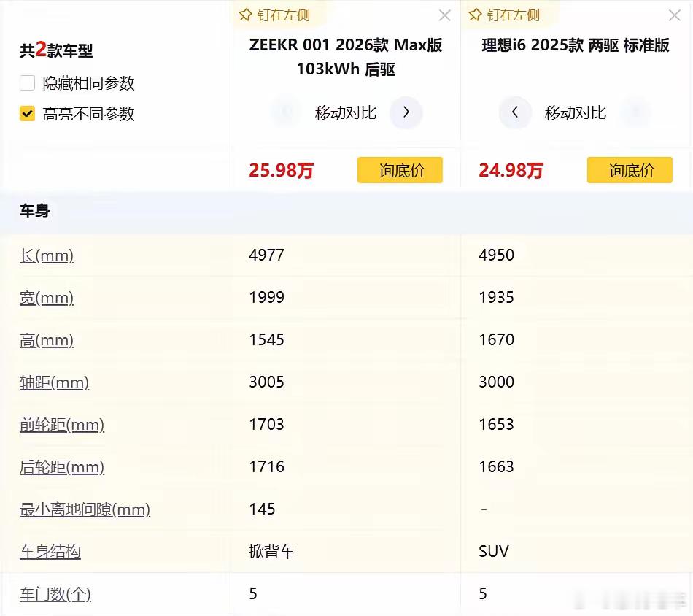
Task: Pin 理想i6 column to the left
Action: [x=504, y=15]
